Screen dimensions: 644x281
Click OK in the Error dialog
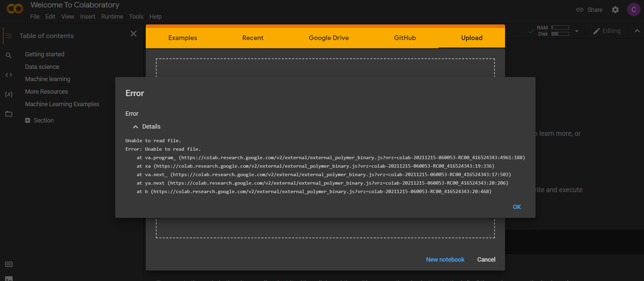(x=517, y=207)
